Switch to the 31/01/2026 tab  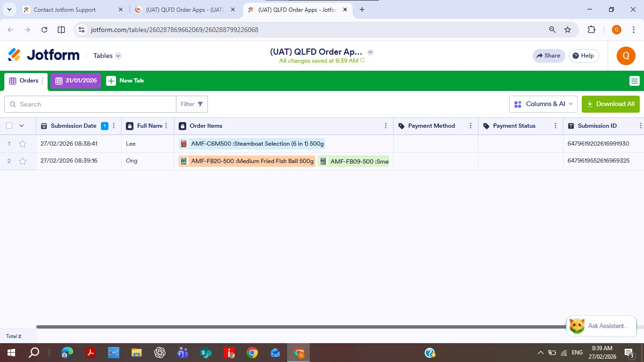pos(75,81)
